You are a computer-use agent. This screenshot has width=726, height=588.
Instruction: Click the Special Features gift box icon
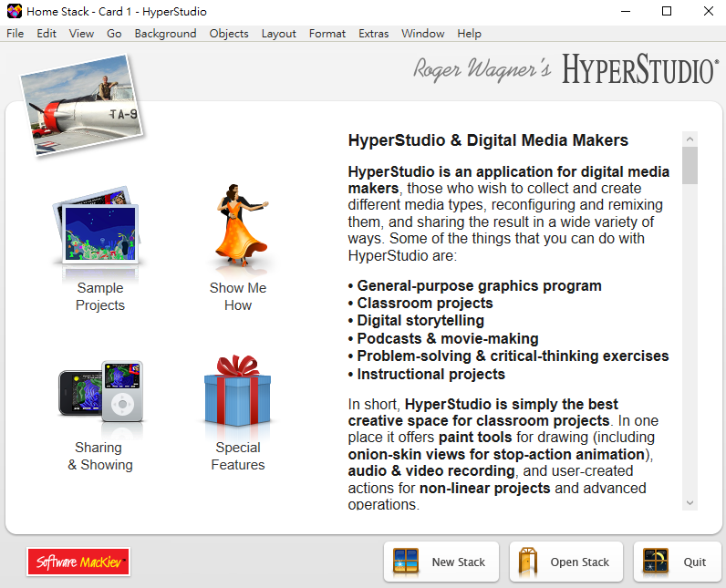coord(237,390)
